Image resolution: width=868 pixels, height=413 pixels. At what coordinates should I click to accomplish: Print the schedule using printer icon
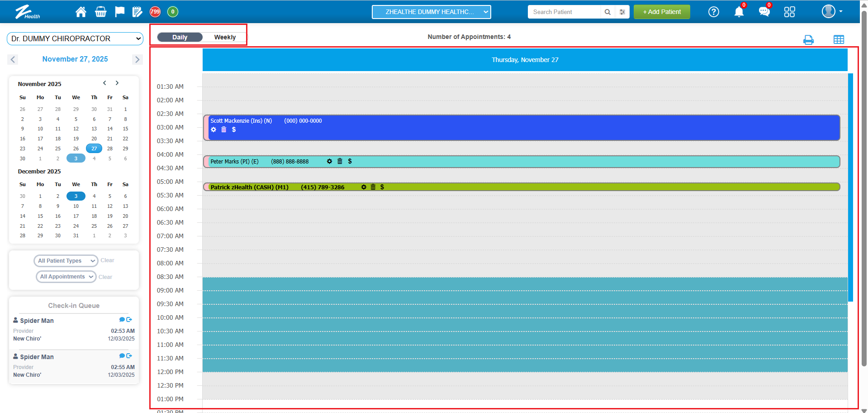808,40
